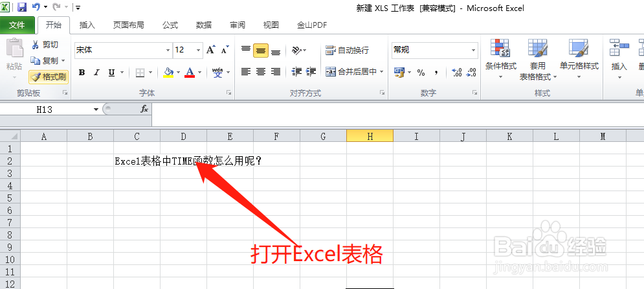The height and width of the screenshot is (289, 644).
Task: Switch to the 金山PDF tab
Action: 312,25
